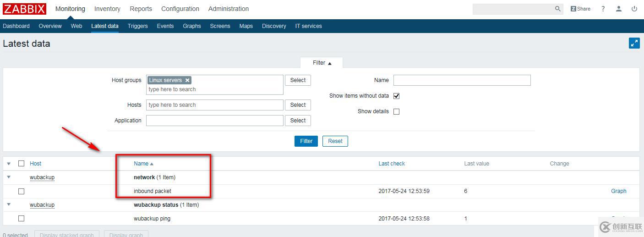Go to the Overview submenu
The width and height of the screenshot is (644, 237).
50,26
